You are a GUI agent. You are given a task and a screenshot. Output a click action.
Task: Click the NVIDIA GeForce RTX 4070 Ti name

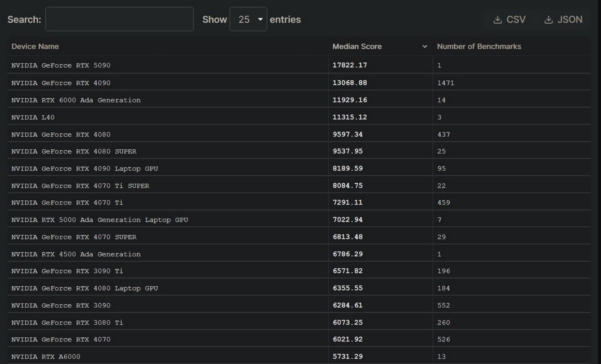pos(67,203)
